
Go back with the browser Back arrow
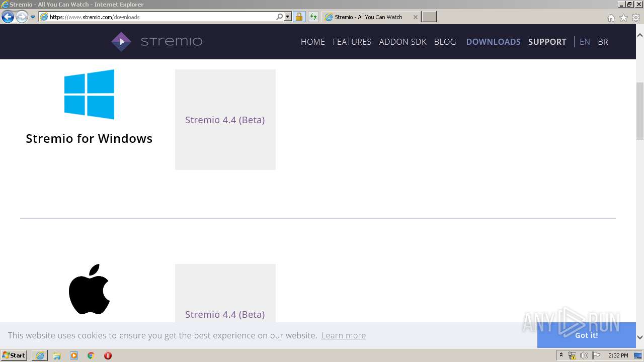[x=8, y=17]
